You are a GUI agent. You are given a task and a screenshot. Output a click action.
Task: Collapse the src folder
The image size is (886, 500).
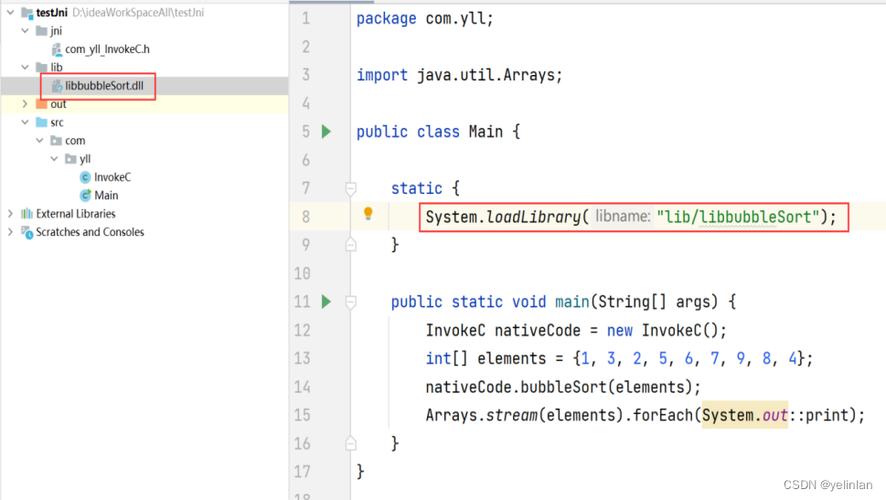click(25, 122)
